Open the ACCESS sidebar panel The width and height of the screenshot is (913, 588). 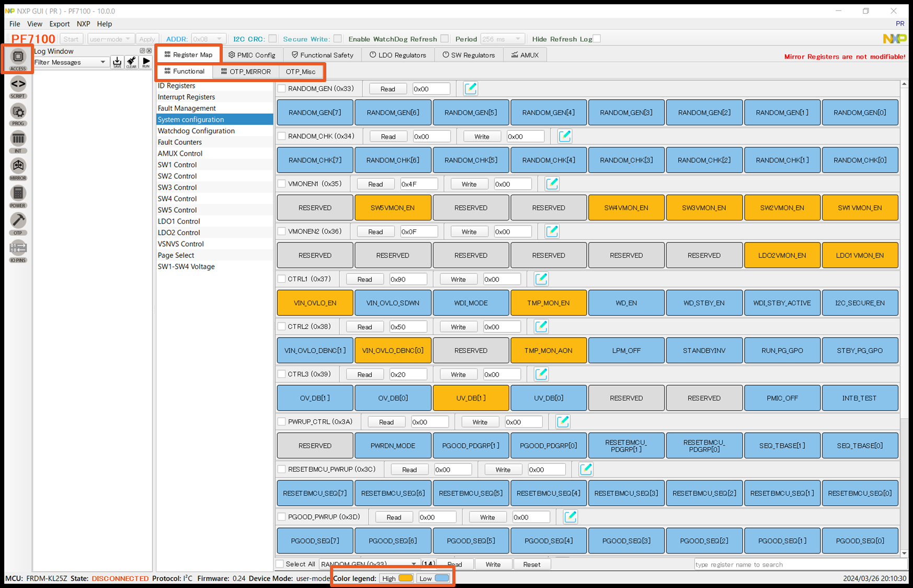tap(18, 58)
